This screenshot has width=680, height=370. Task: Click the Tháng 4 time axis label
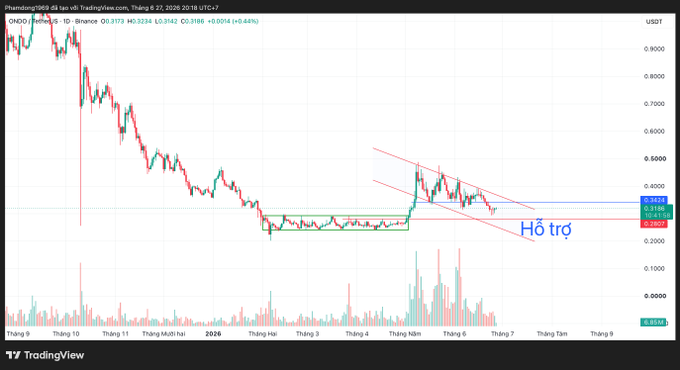[x=357, y=334]
